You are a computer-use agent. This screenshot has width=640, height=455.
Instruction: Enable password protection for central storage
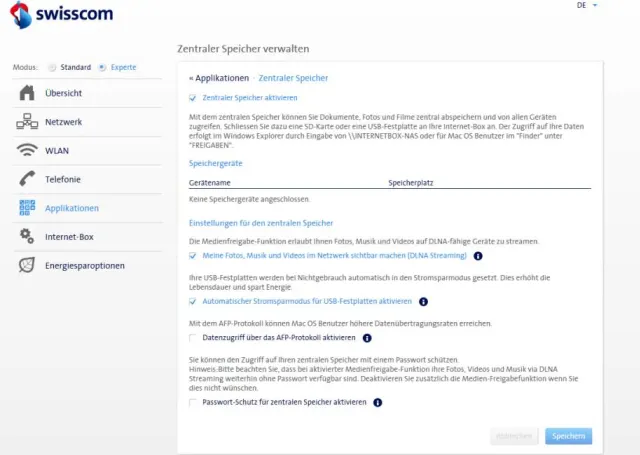[193, 402]
